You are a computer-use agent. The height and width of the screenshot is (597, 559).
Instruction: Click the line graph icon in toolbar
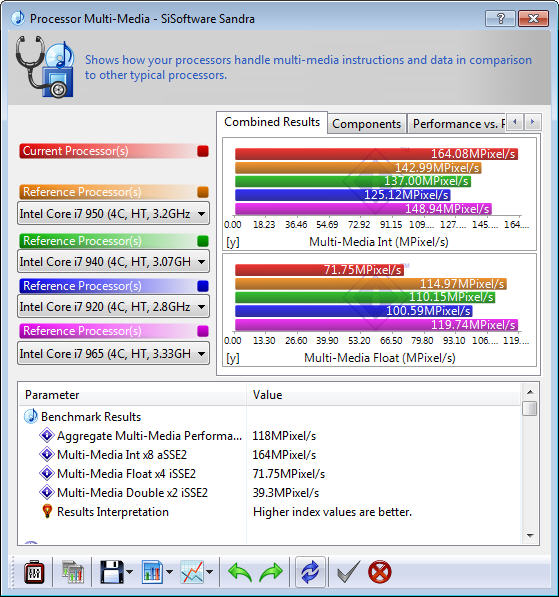192,572
